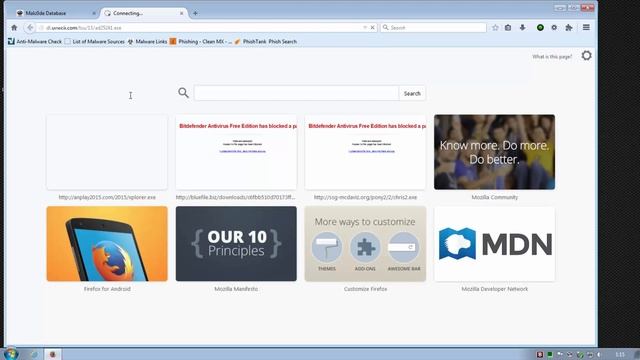
Task: Click the red shield system tray icon
Action: click(x=540, y=355)
